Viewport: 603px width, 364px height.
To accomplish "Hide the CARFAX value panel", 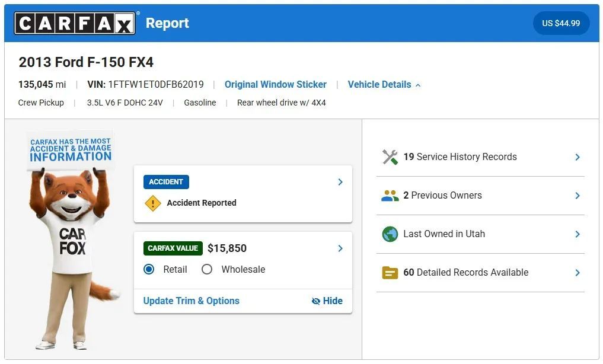I will pos(327,301).
